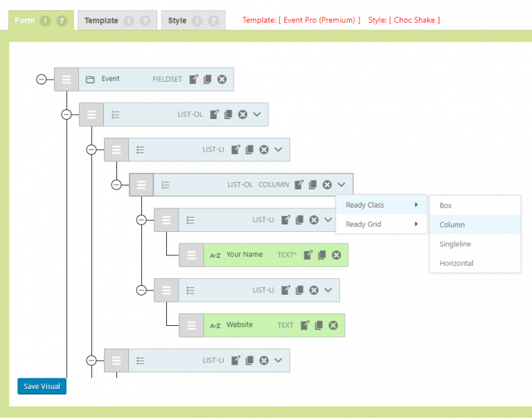Click the Save Visual button
This screenshot has width=532, height=420.
[42, 386]
